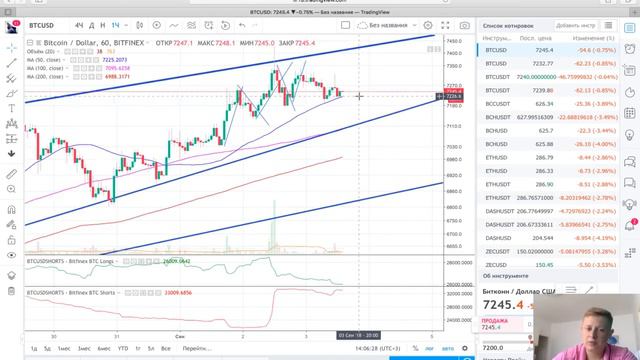Screen dimensions: 640x360
Task: Click the trash icon to remove drawings
Action: tap(11, 291)
